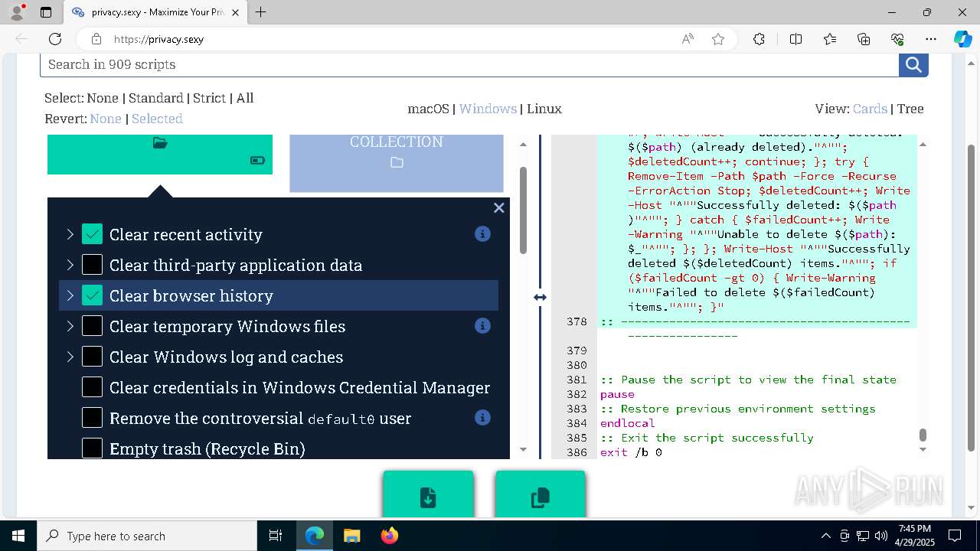Click the panel resize handle arrows
980x551 pixels.
[541, 297]
